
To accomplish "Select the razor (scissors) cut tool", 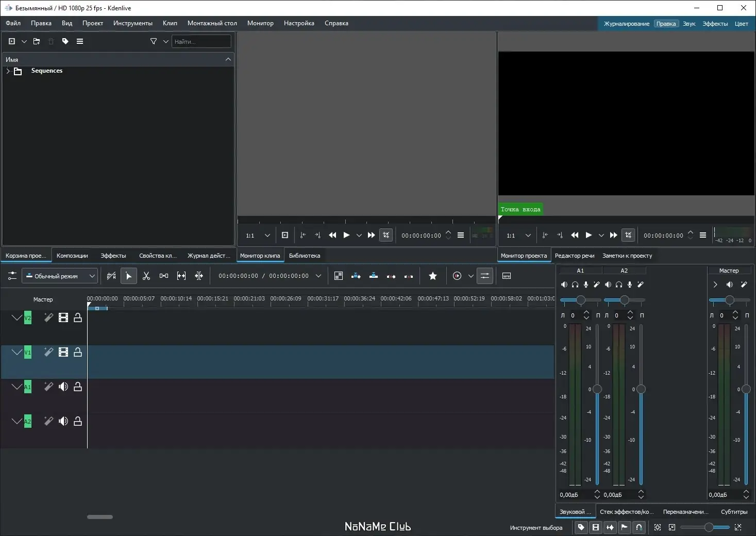I will pos(146,276).
